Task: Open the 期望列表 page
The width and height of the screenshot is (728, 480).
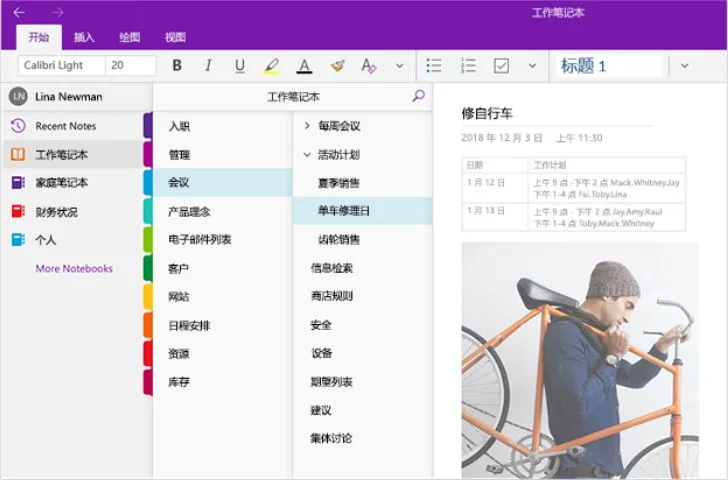Action: (363, 382)
